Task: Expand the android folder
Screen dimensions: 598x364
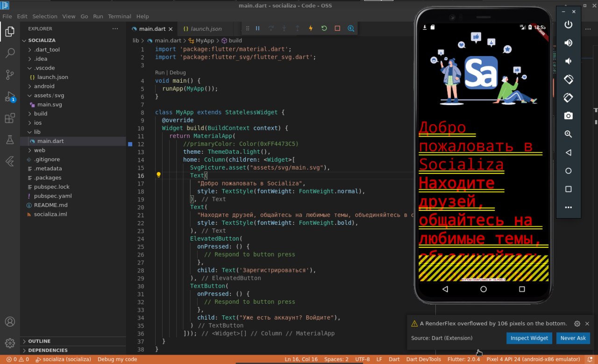Action: tap(44, 86)
